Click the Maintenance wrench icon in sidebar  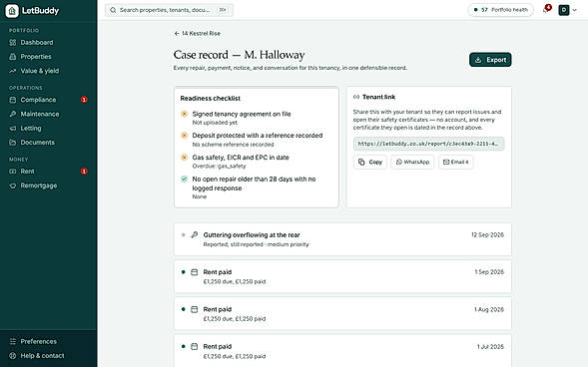coord(13,114)
